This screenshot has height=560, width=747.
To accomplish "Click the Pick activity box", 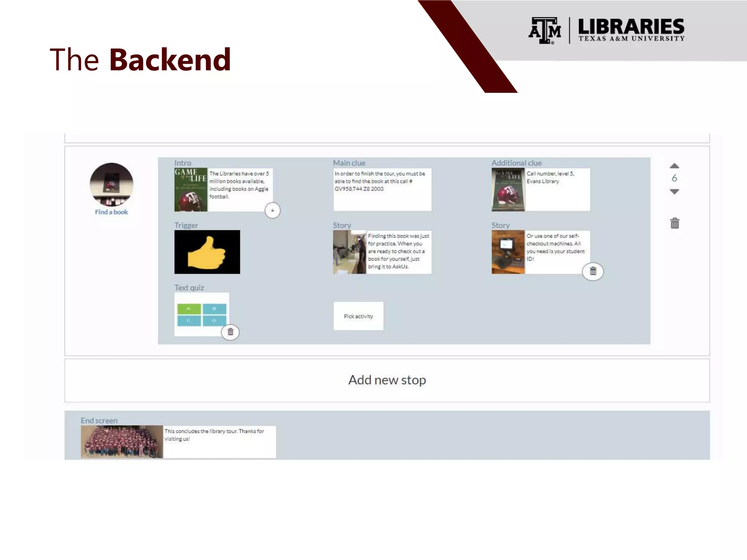I will 359,316.
